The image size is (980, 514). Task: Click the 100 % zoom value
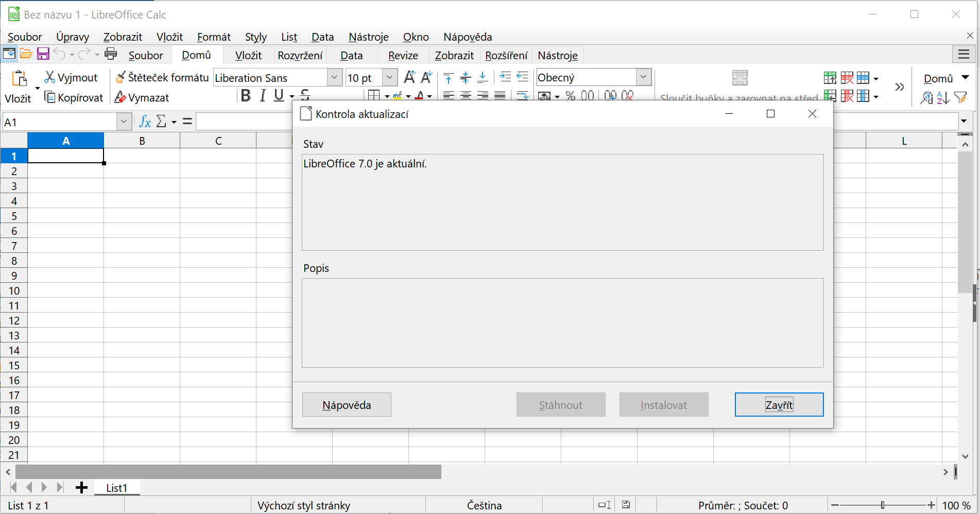point(956,505)
